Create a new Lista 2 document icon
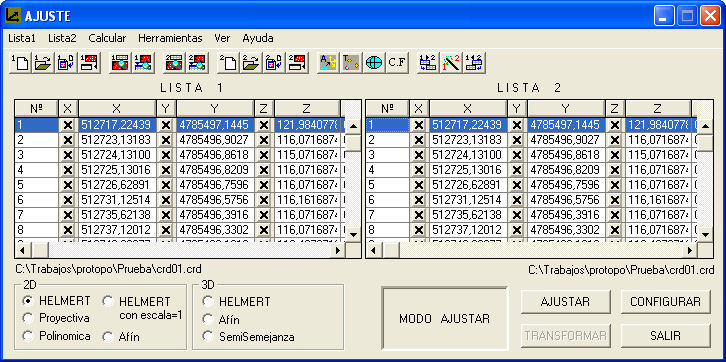The width and height of the screenshot is (726, 362). [228, 63]
